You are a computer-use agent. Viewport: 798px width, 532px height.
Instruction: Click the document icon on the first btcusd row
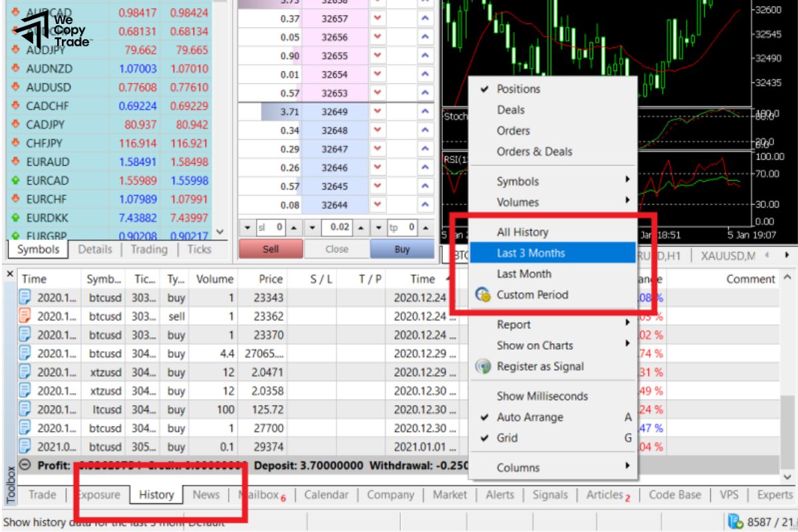[23, 297]
